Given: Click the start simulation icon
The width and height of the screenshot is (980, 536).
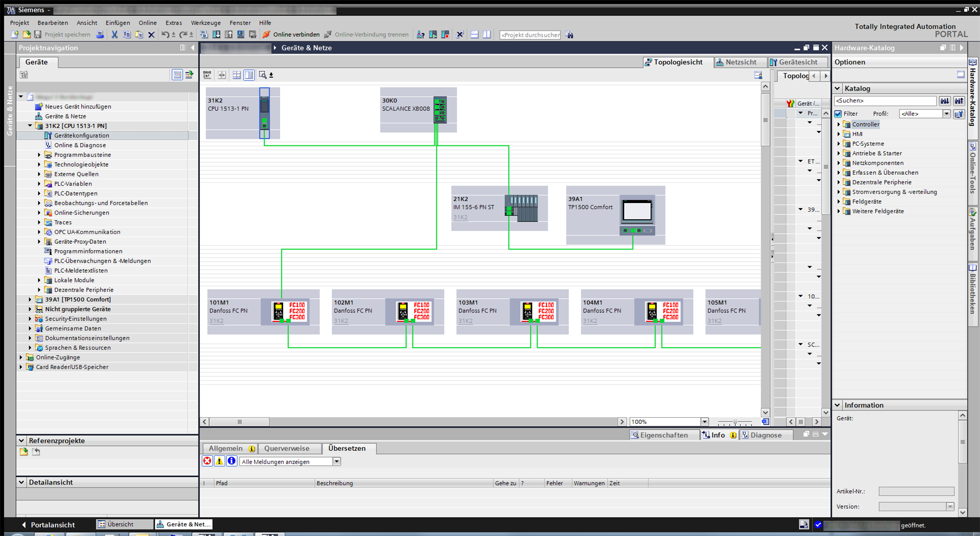Looking at the screenshot, I should pos(241,35).
